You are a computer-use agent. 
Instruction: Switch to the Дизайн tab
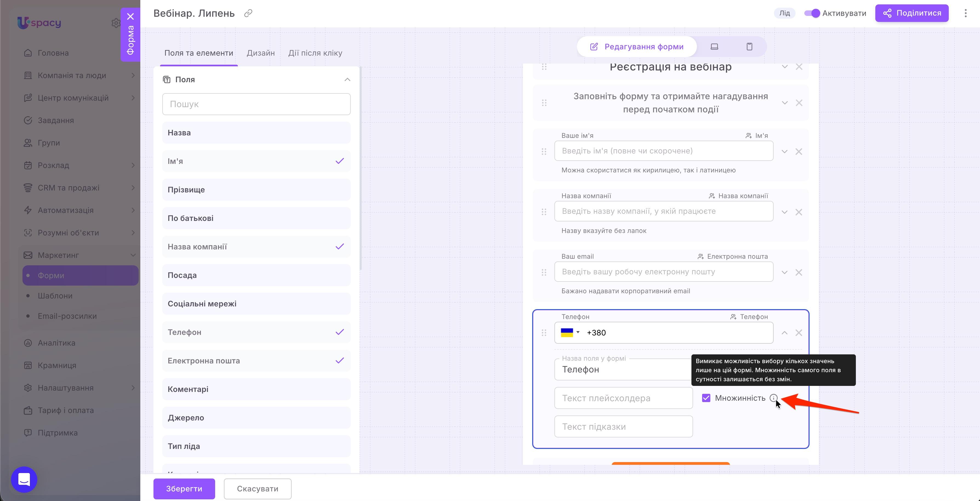(x=261, y=53)
